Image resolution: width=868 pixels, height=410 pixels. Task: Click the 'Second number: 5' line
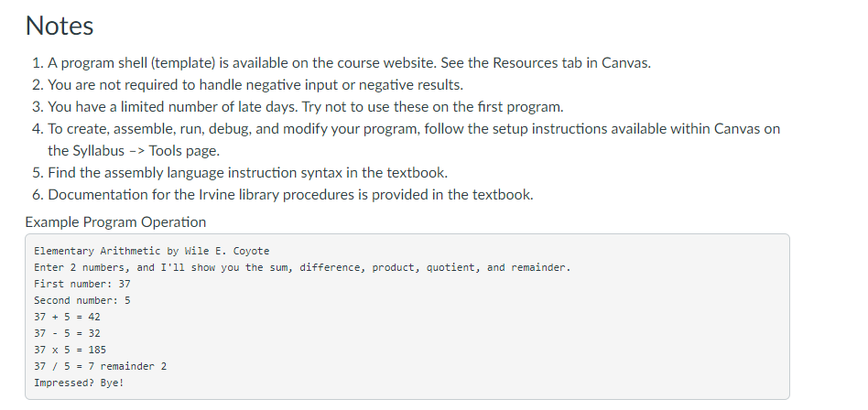click(81, 300)
